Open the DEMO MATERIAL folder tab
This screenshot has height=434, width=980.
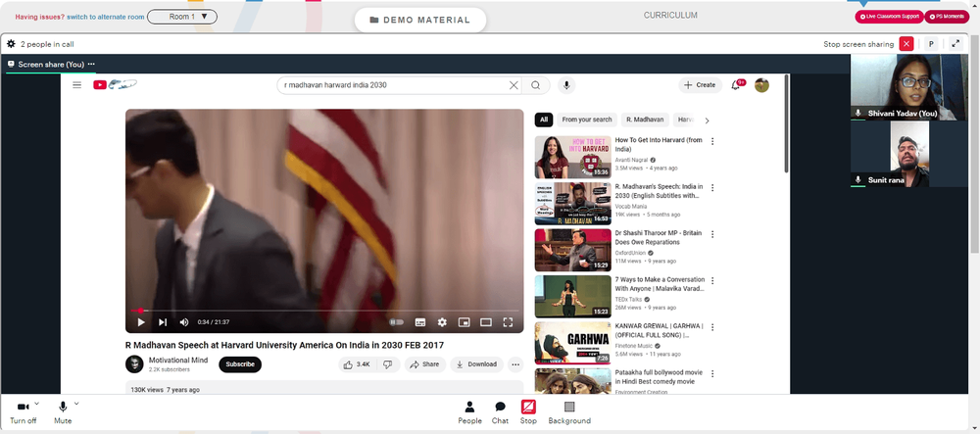coord(420,20)
